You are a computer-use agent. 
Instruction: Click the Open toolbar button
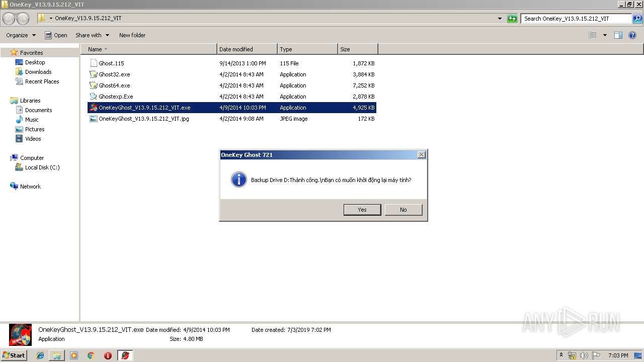point(56,35)
